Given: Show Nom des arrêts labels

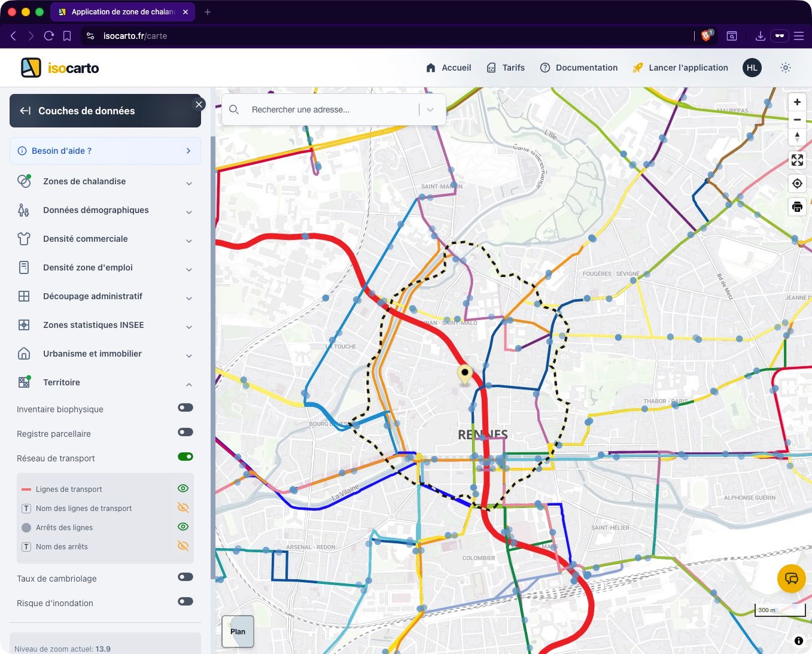Looking at the screenshot, I should (183, 546).
